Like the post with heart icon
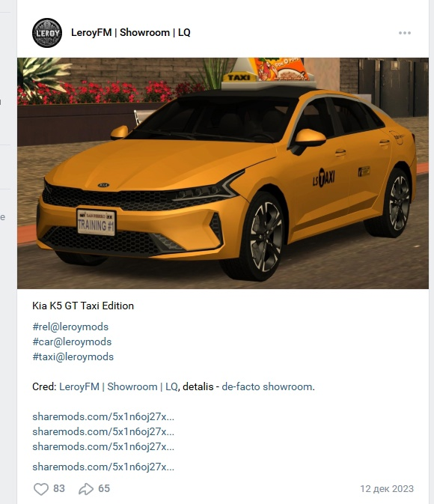Viewport: 434px width, 504px height. pyautogui.click(x=41, y=489)
